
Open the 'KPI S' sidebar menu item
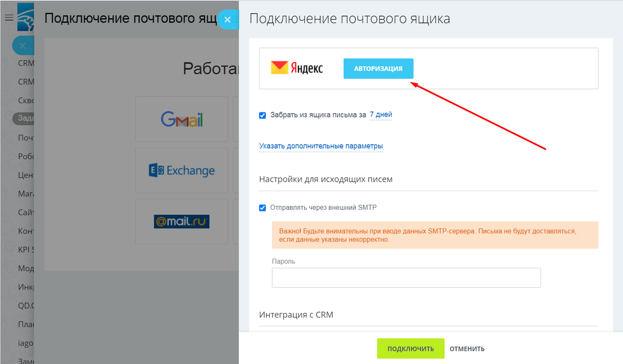pyautogui.click(x=26, y=250)
